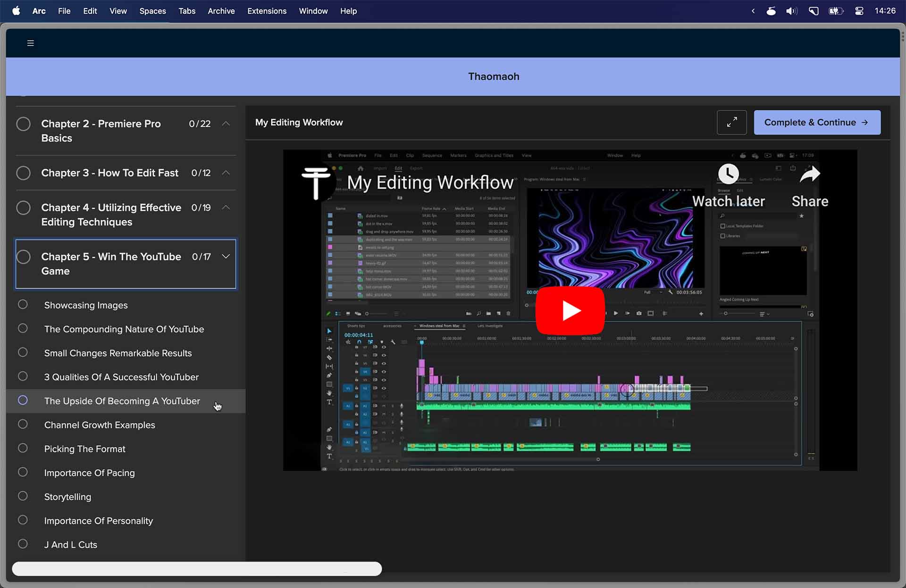Toggle completion for Picking The Format
The height and width of the screenshot is (588, 906).
tap(23, 447)
